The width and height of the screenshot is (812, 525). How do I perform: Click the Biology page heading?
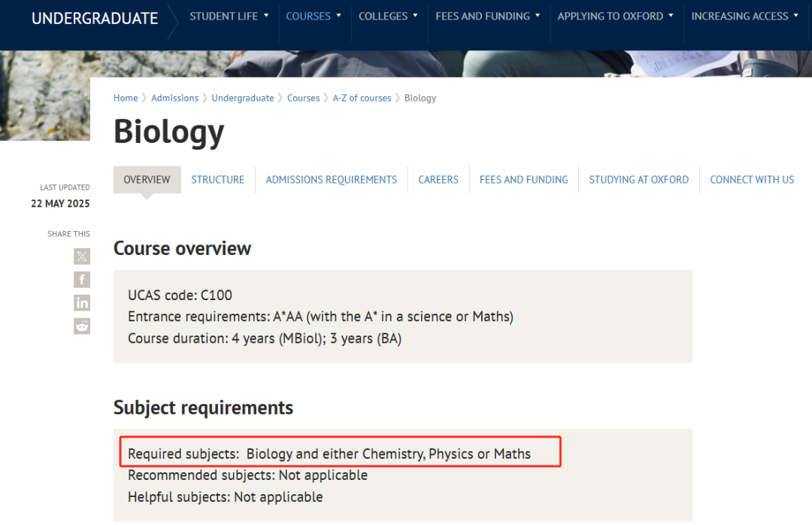(169, 132)
